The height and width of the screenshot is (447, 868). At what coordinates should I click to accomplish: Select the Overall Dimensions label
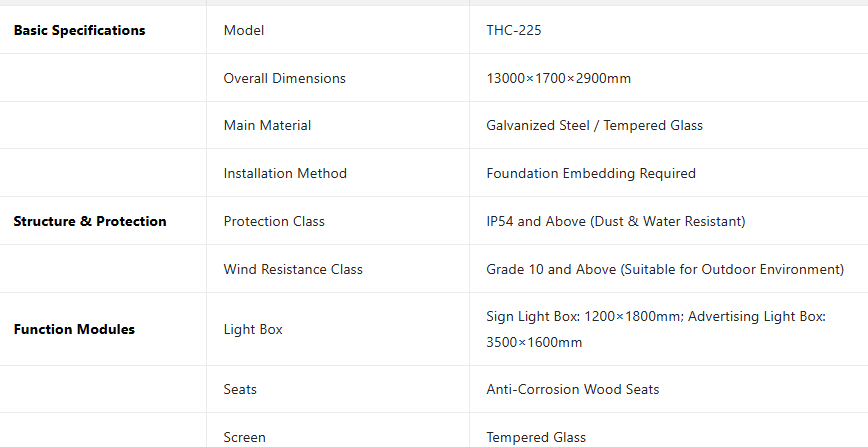(x=284, y=78)
